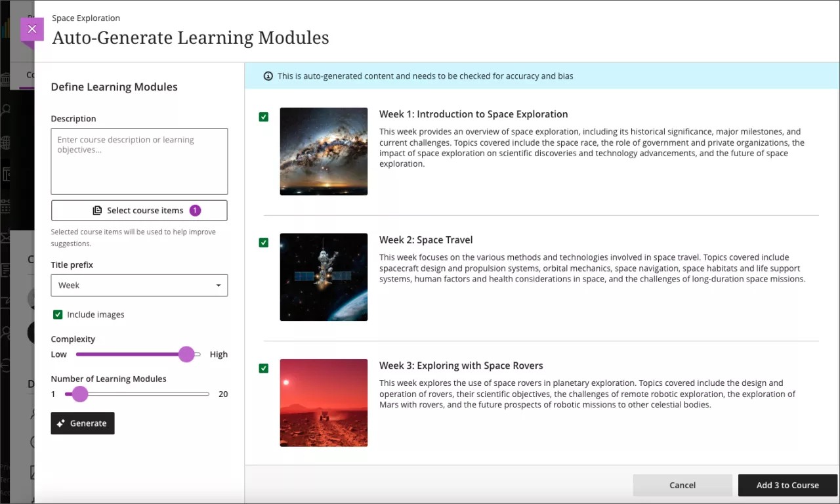Click the info icon in the auto-generated content banner
This screenshot has width=840, height=504.
(x=268, y=75)
